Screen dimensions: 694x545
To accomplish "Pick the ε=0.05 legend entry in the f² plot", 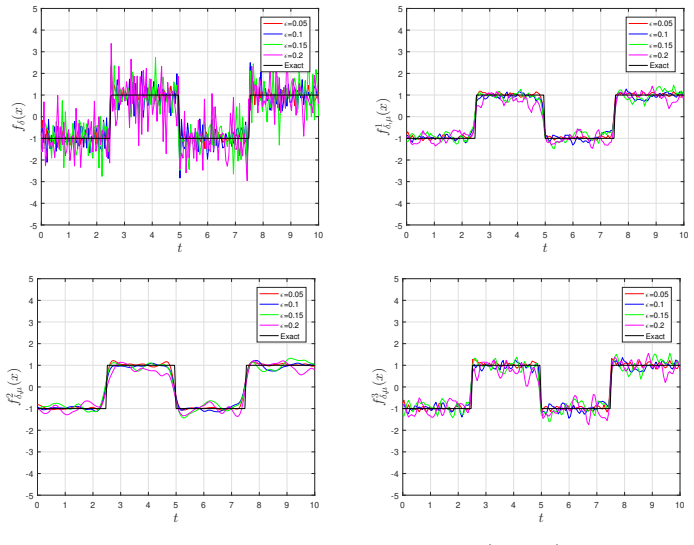I will pyautogui.click(x=281, y=294).
